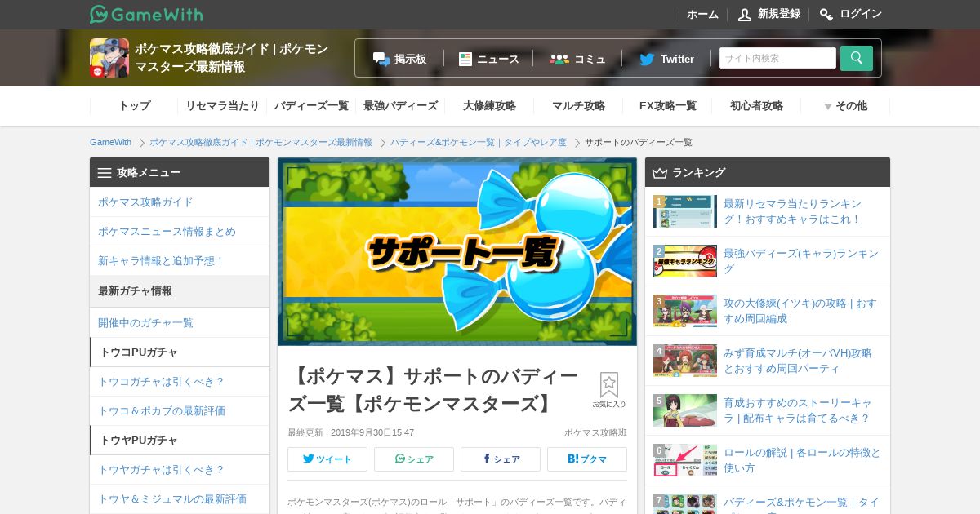Image resolution: width=980 pixels, height=514 pixels.
Task: Click the コミュ community people icon
Action: pos(559,59)
